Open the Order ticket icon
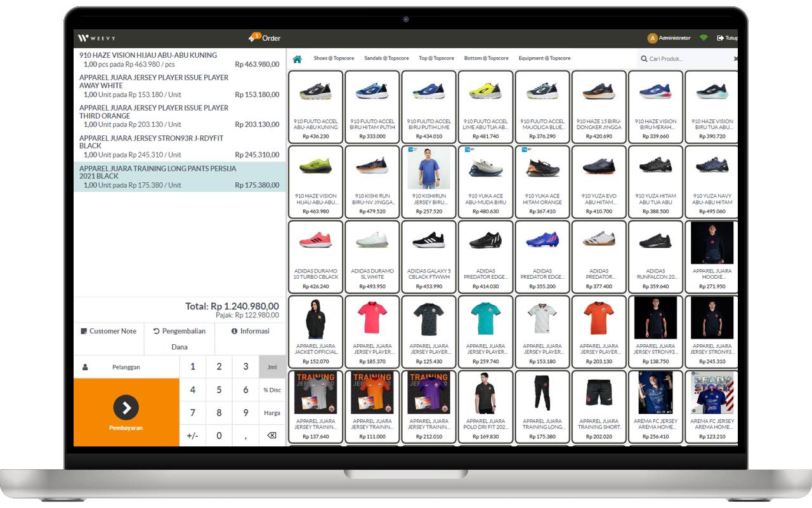The height and width of the screenshot is (508, 812). coord(254,37)
